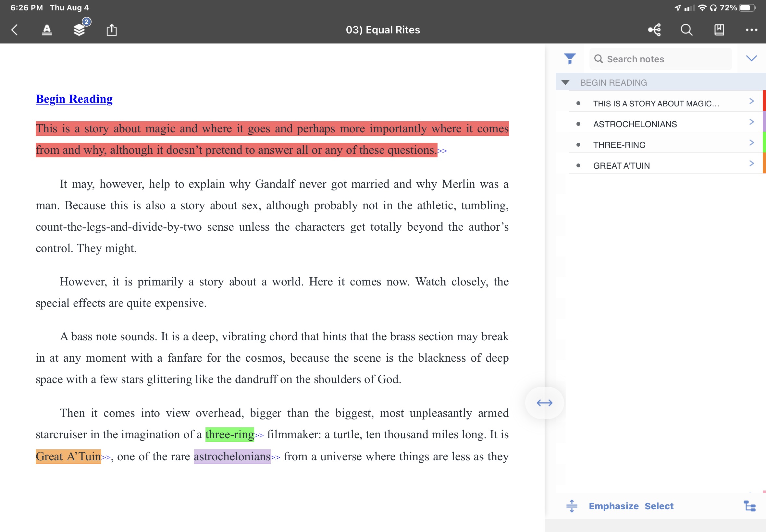The image size is (766, 532).
Task: Open the GREAT A'TUIN note
Action: pos(621,166)
